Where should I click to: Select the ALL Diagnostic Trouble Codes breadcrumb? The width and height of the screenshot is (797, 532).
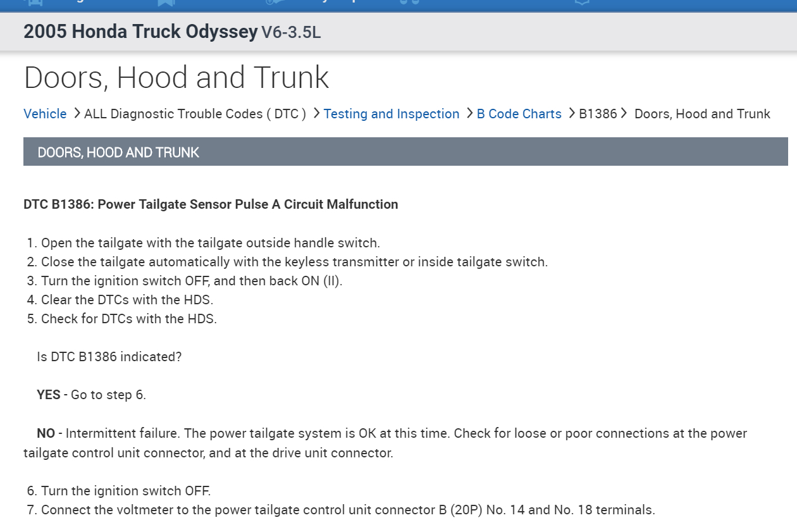tap(195, 114)
